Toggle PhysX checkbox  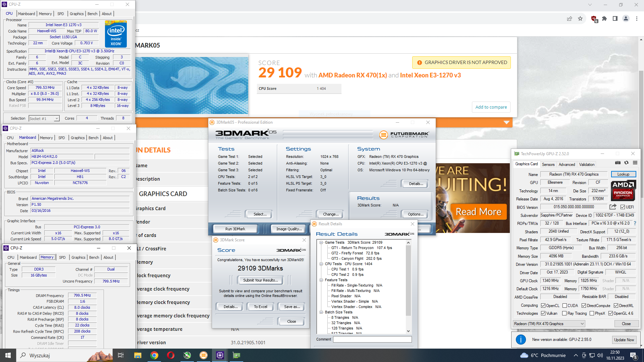592,313
